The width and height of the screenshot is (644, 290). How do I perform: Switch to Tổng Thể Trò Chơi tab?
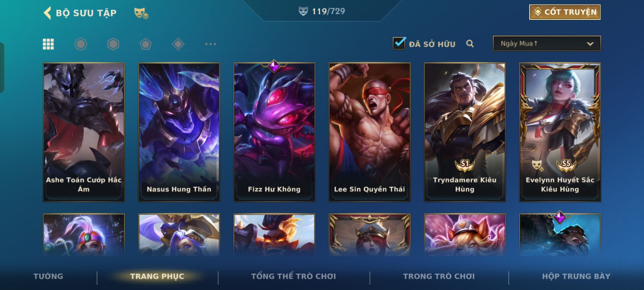(x=293, y=276)
